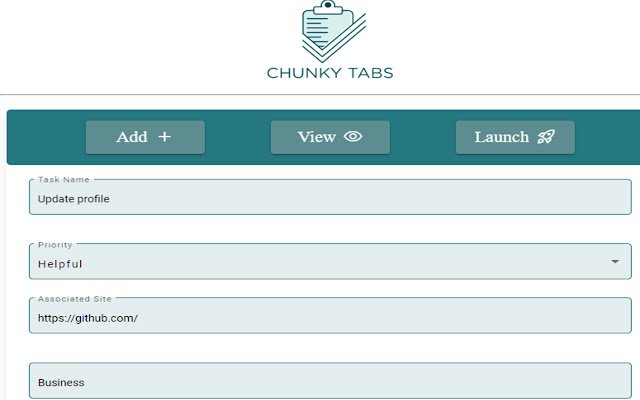Click the Priority field label
The image size is (640, 400).
(x=55, y=245)
